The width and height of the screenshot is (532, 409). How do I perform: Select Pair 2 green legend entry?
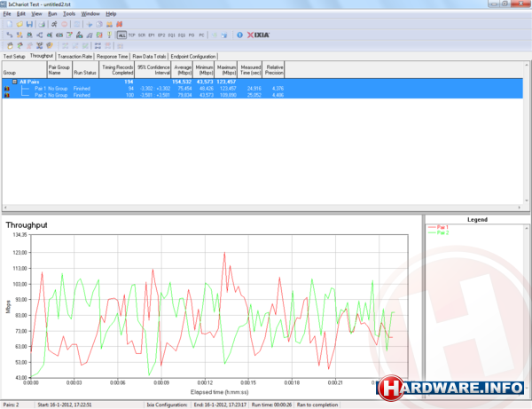[x=444, y=232]
